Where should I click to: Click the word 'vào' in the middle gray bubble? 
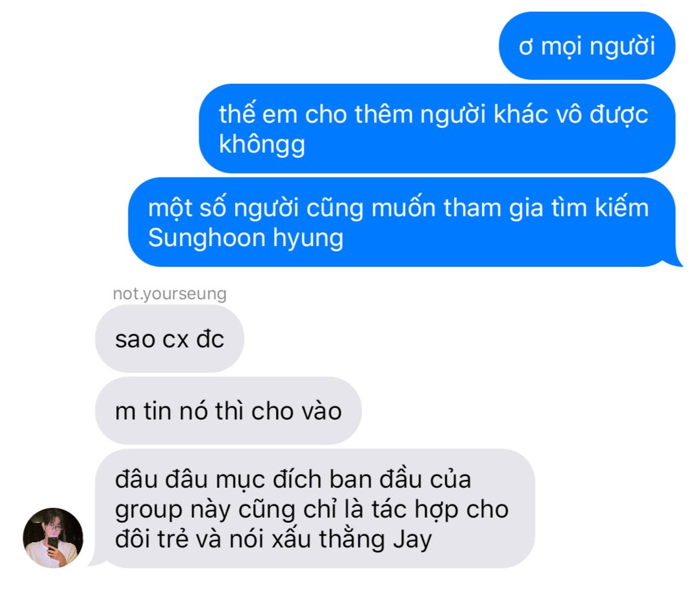click(x=322, y=412)
